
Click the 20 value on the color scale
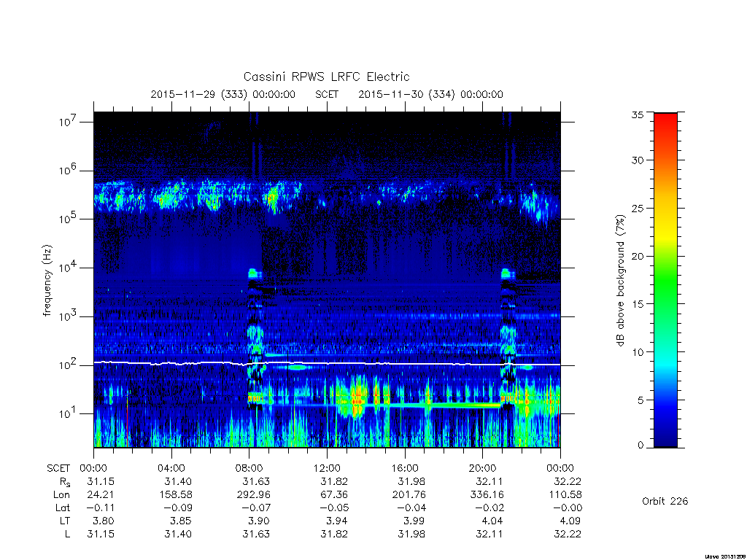638,256
